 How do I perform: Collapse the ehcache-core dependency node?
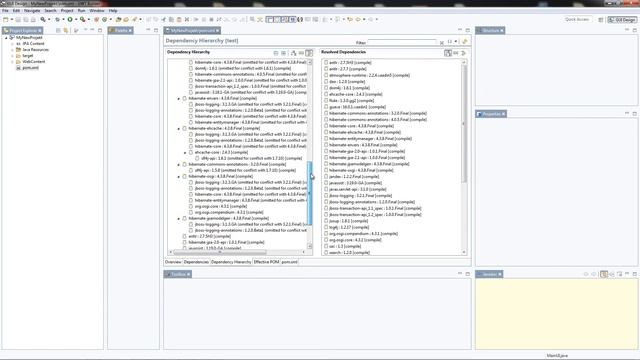(185, 153)
